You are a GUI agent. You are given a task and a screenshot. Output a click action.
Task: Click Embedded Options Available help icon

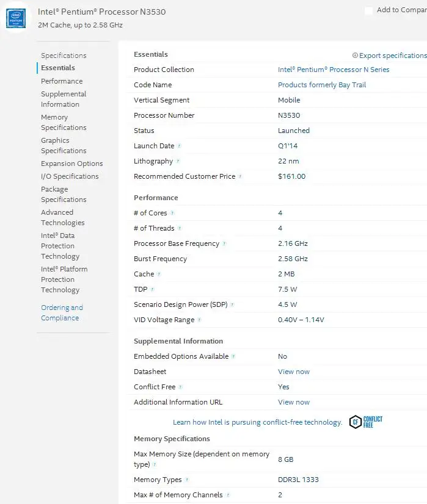[x=233, y=356]
